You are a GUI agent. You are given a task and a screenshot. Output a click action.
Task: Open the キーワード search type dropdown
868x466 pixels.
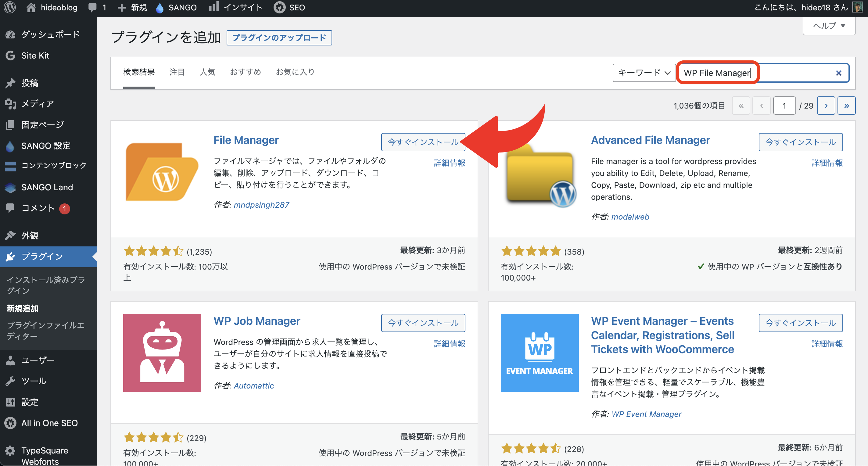point(644,73)
